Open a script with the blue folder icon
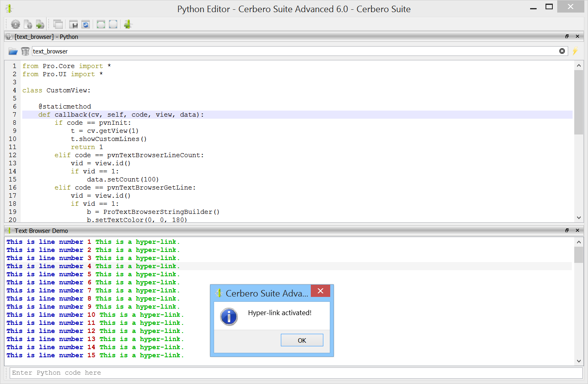 (13, 51)
